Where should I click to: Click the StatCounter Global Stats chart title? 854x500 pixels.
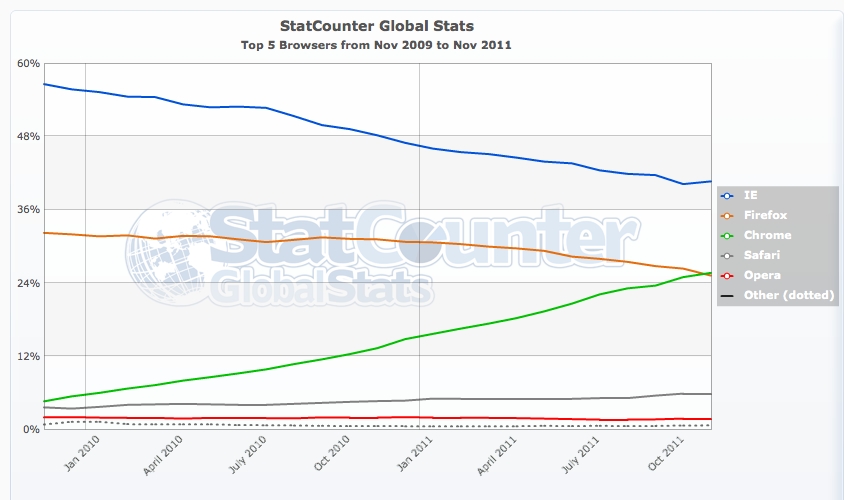pyautogui.click(x=376, y=24)
